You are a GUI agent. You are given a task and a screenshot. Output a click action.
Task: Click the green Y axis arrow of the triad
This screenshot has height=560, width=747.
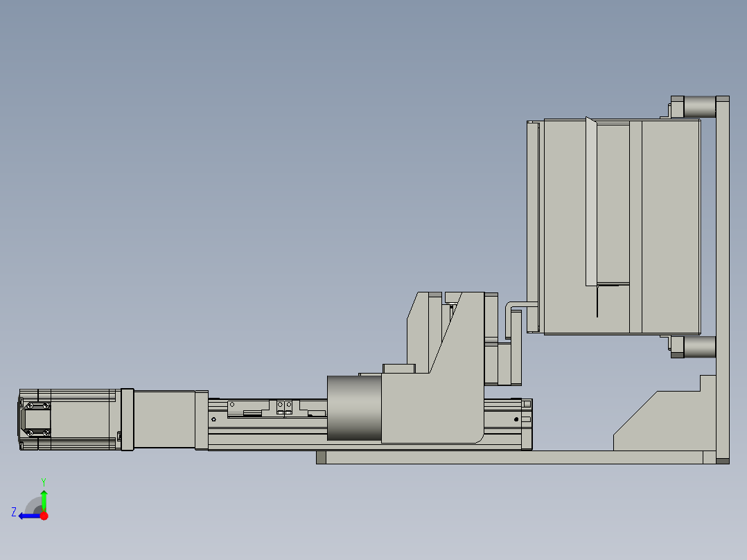(x=44, y=500)
